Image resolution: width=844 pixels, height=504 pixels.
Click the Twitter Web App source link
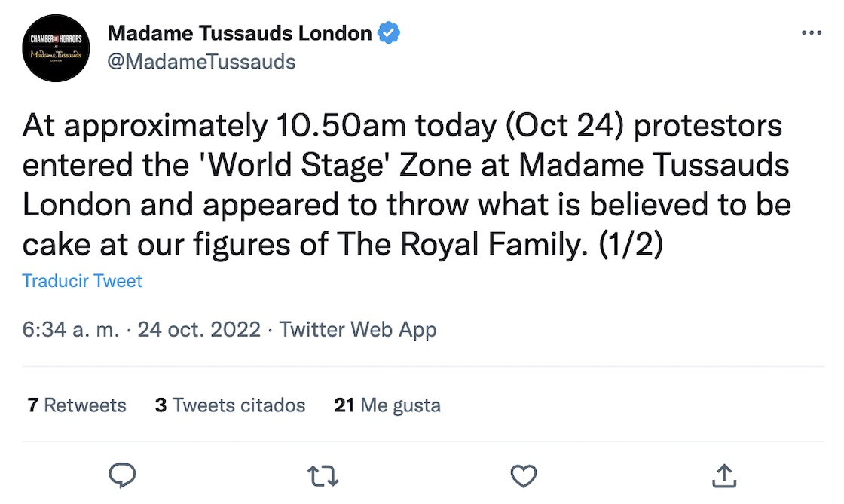click(x=358, y=329)
